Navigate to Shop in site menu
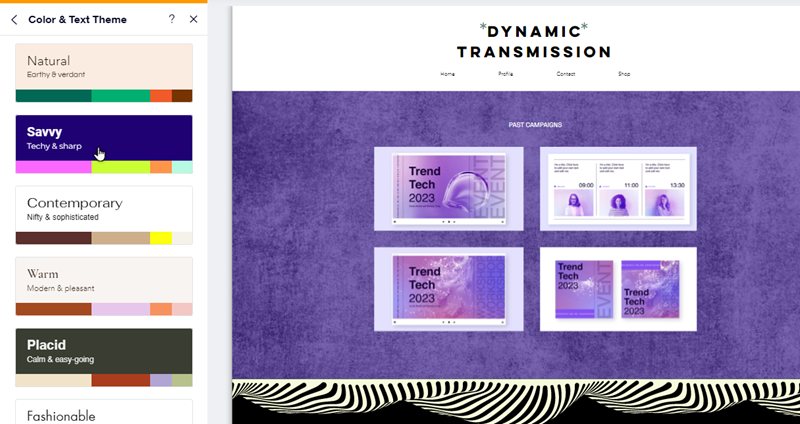 (x=624, y=74)
